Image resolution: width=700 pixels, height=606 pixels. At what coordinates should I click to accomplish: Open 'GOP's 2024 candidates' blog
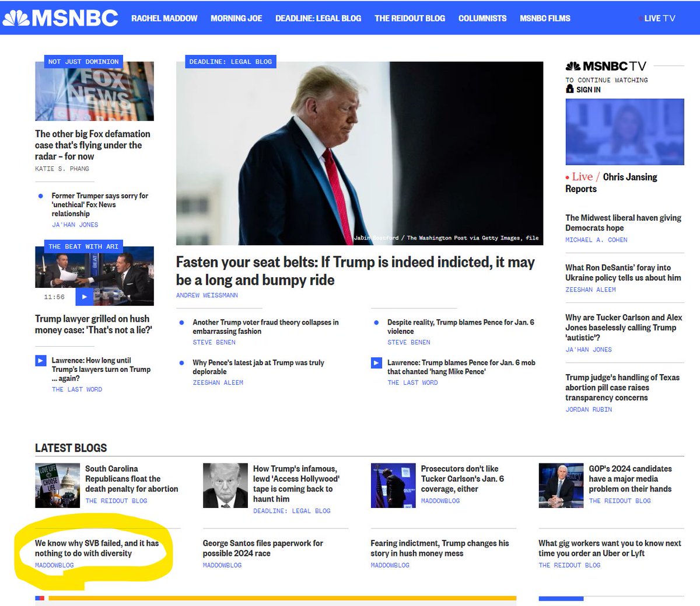[x=630, y=479]
